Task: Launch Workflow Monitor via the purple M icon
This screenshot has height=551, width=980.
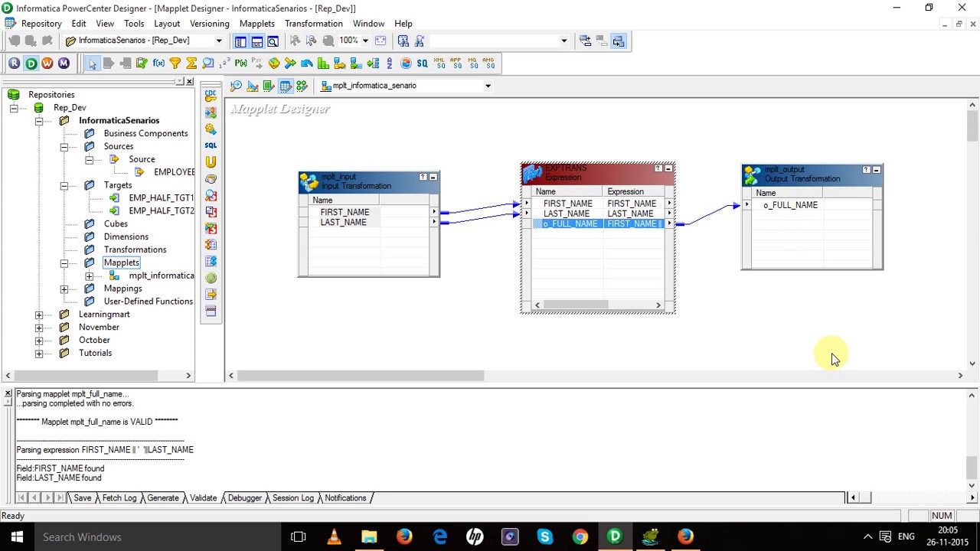Action: (x=64, y=64)
